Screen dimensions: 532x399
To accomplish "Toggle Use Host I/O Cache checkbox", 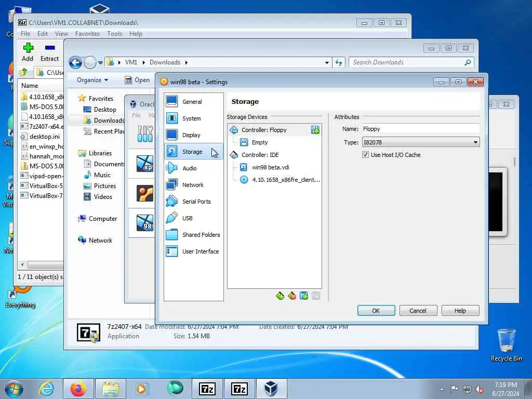I will (x=365, y=155).
